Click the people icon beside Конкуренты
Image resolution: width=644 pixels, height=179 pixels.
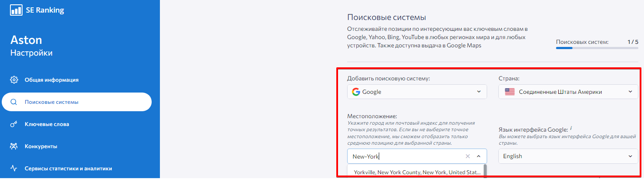(14, 146)
